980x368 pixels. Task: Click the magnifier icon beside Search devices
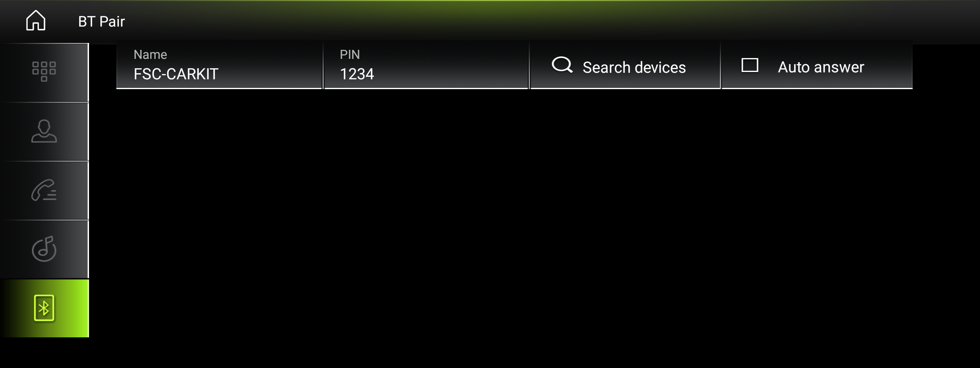tap(562, 65)
